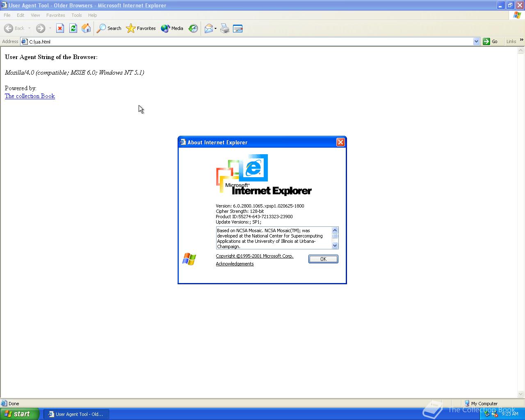Click the Back toolbar button
The image size is (525, 420).
point(14,28)
